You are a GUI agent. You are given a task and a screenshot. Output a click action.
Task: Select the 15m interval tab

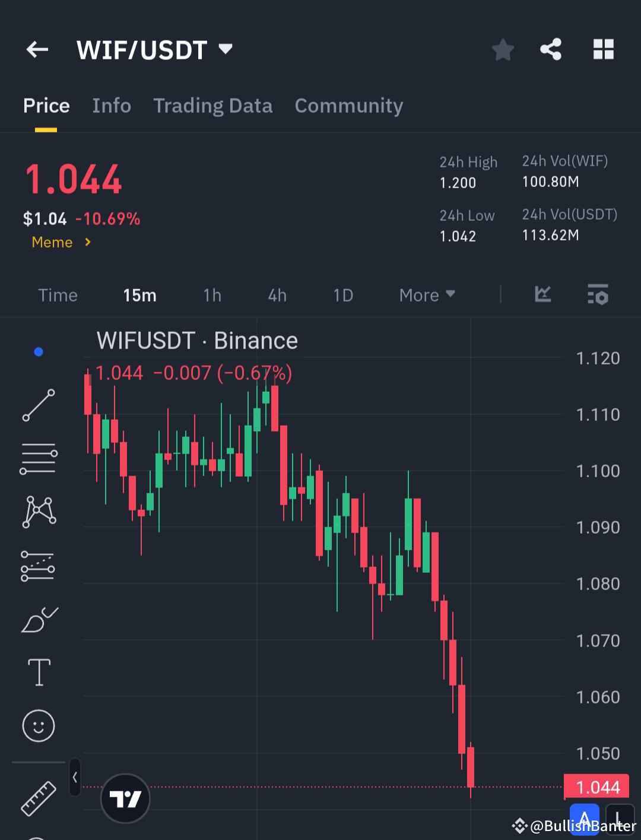coord(139,295)
